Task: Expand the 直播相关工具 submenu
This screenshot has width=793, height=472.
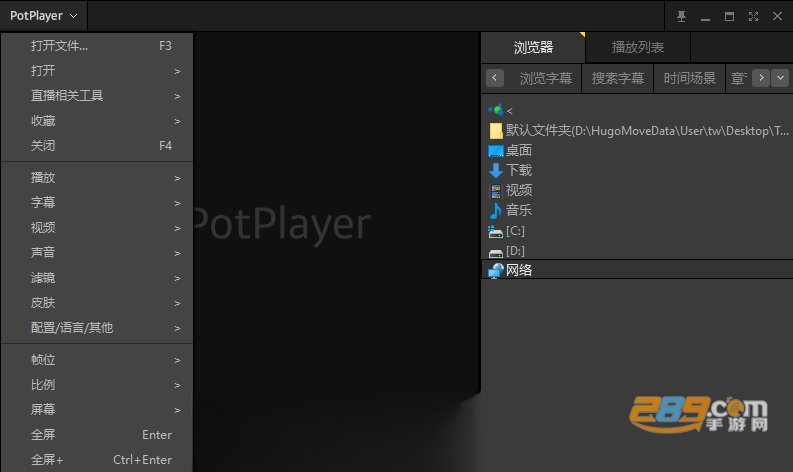Action: (x=97, y=96)
